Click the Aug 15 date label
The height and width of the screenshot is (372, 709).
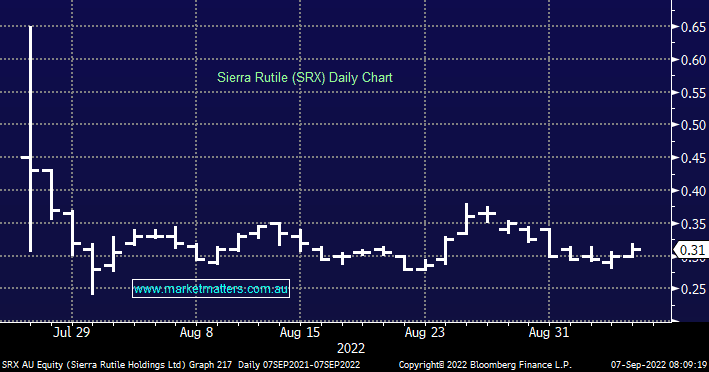tap(300, 333)
